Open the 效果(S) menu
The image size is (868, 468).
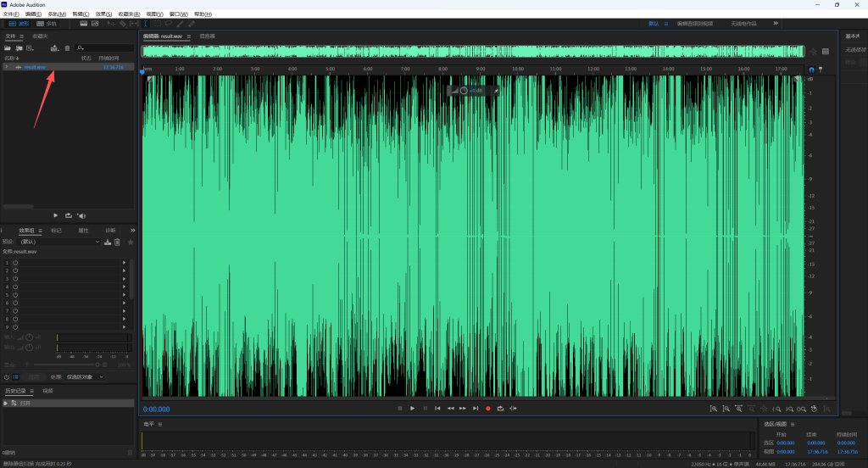[103, 14]
